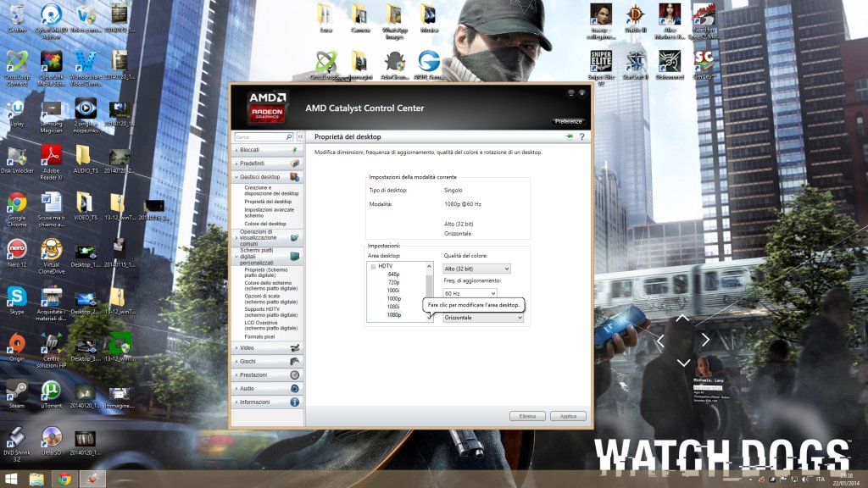
Task: Click the Gestisci desktop monitor icon
Action: [294, 177]
